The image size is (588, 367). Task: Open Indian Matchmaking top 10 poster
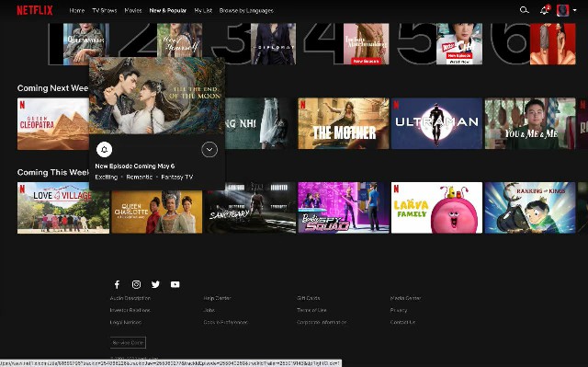point(366,44)
